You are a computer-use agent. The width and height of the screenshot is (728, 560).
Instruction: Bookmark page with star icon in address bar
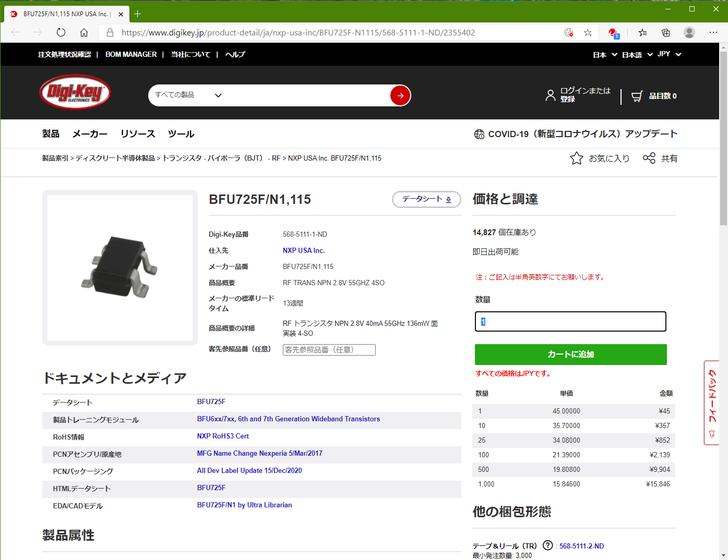pyautogui.click(x=588, y=32)
